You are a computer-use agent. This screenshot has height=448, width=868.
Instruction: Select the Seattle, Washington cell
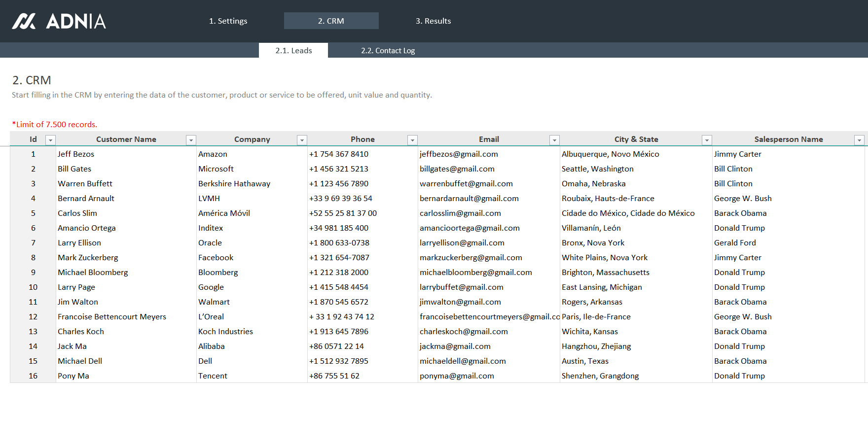[636, 169]
